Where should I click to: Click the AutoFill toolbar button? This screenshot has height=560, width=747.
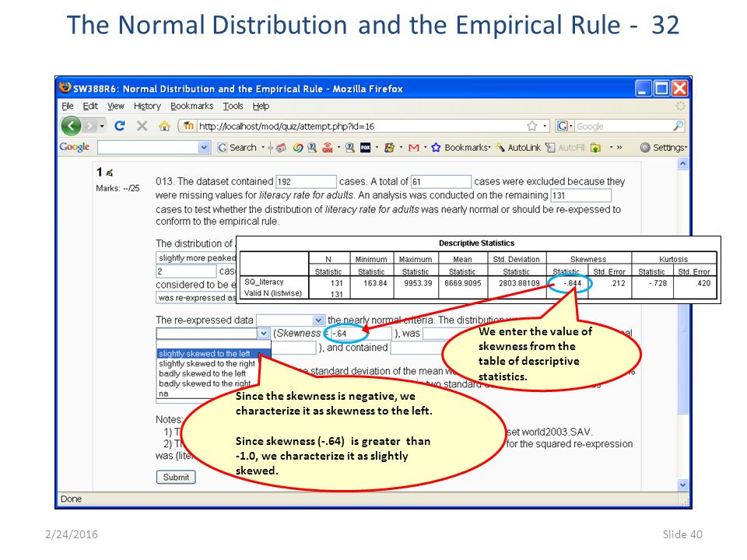point(565,148)
